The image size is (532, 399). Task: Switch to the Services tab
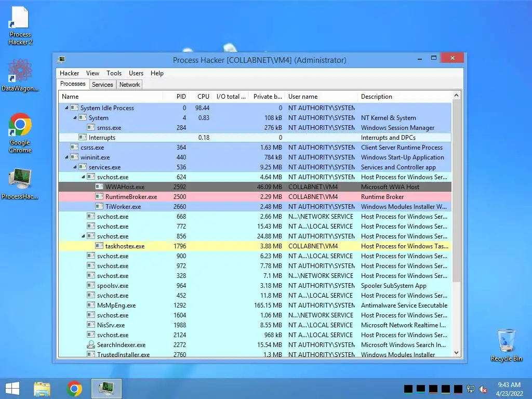pyautogui.click(x=102, y=85)
